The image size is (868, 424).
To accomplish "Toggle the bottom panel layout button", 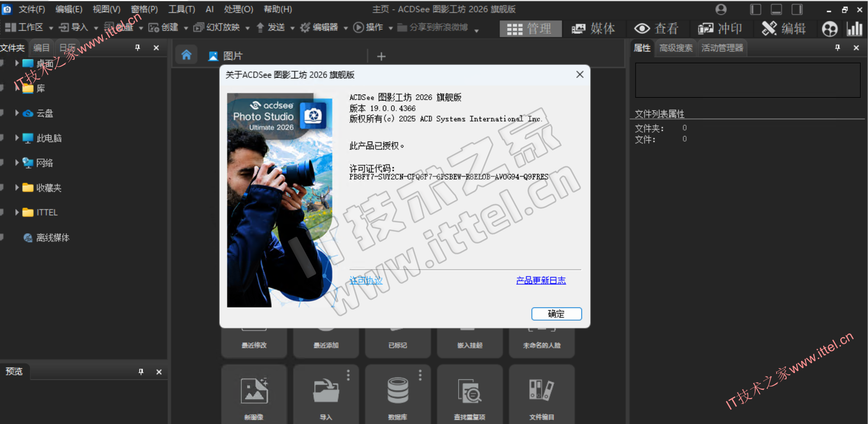I will tap(776, 9).
